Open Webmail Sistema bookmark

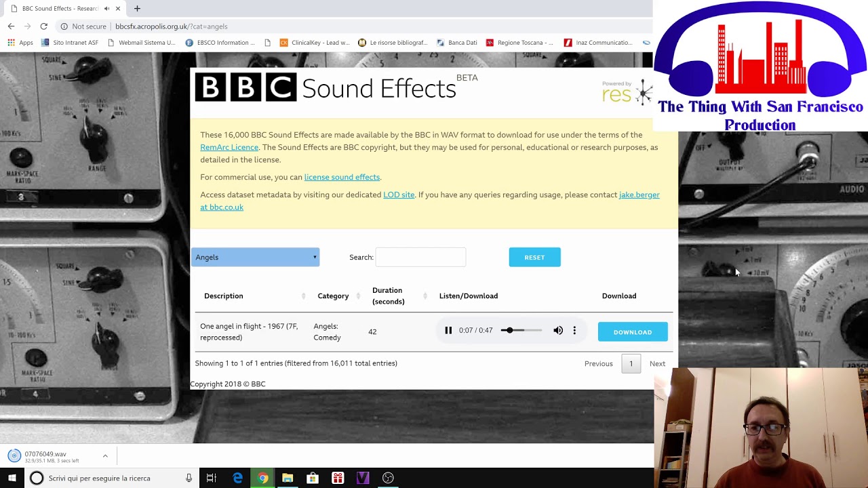[x=142, y=43]
